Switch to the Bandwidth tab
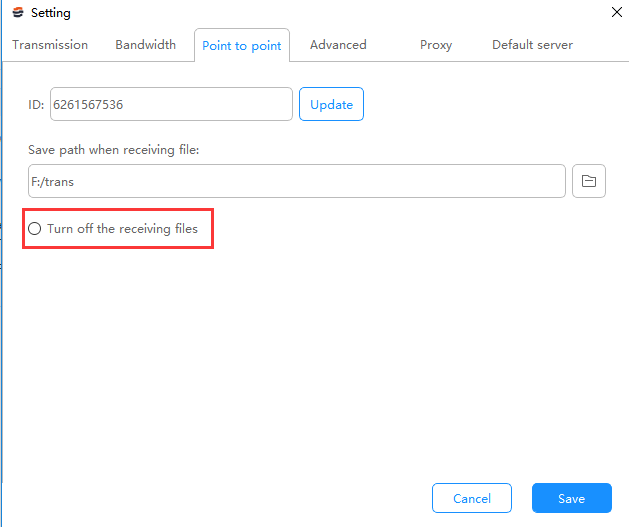The height and width of the screenshot is (527, 629). click(146, 45)
